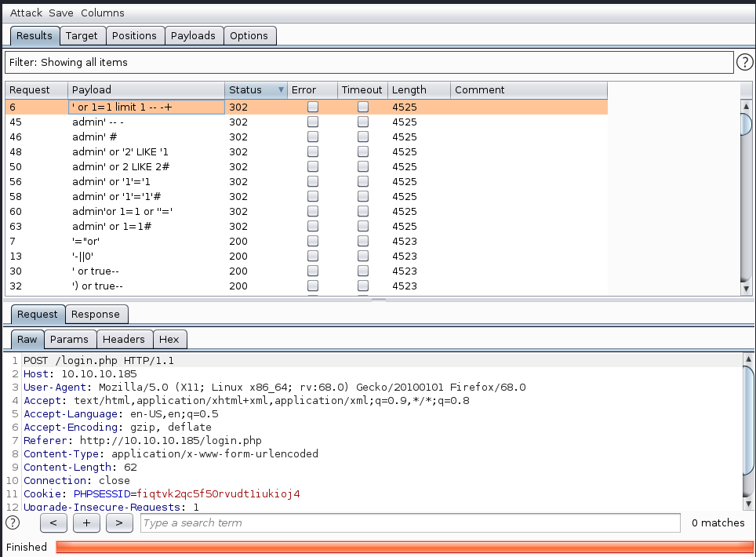Click the PHPSESSID cookie value
Viewport: 756px width, 557px height.
pos(219,493)
